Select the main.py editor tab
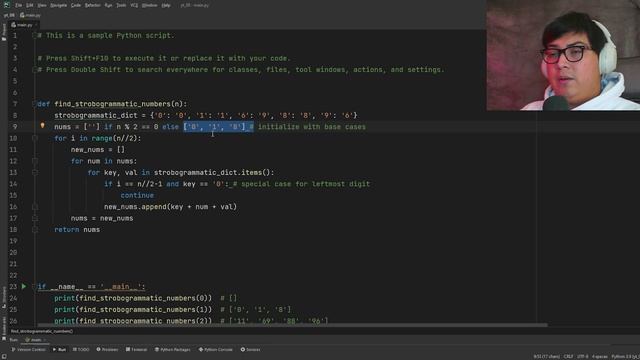This screenshot has width=640, height=360. 24,25
